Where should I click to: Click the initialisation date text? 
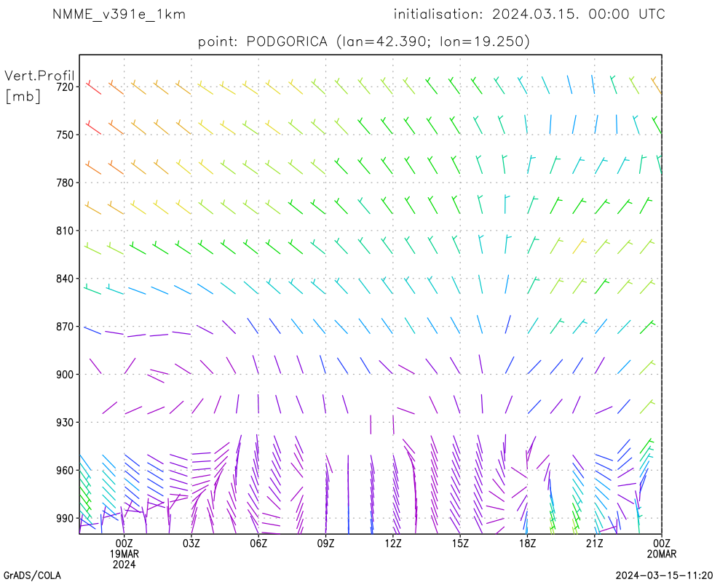point(529,14)
